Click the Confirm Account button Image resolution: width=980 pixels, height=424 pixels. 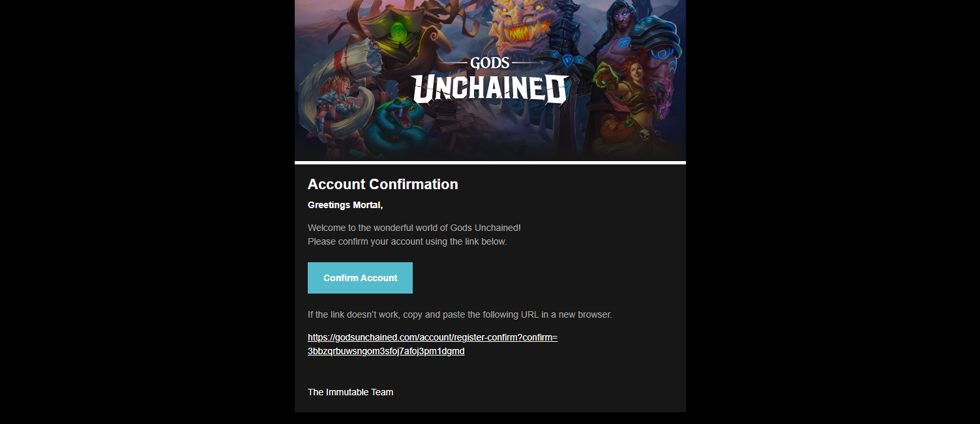click(360, 278)
